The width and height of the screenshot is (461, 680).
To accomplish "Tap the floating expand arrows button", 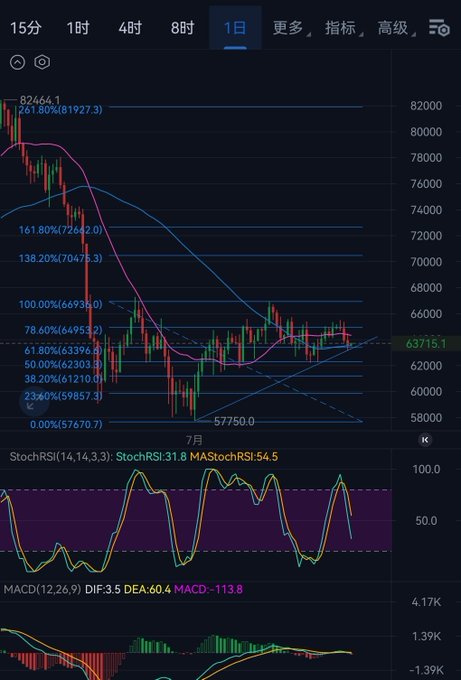I will point(34,401).
